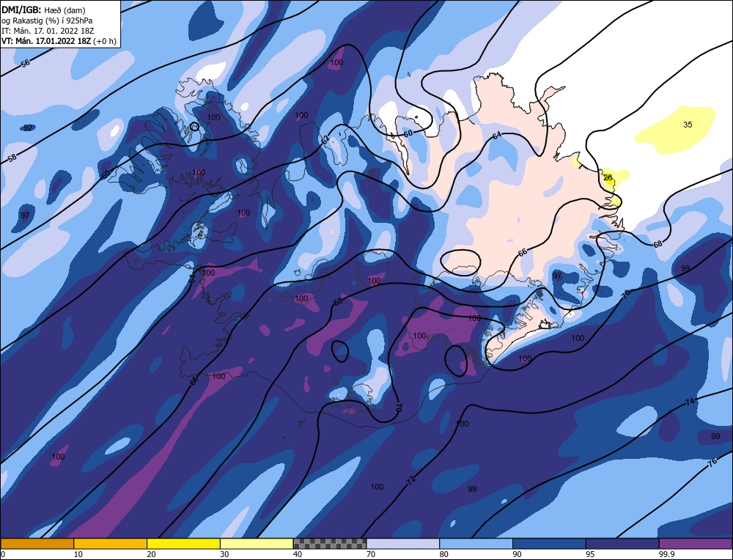Pick the light blue 80–90 legend swatch
Image resolution: width=733 pixels, height=560 pixels.
click(476, 544)
